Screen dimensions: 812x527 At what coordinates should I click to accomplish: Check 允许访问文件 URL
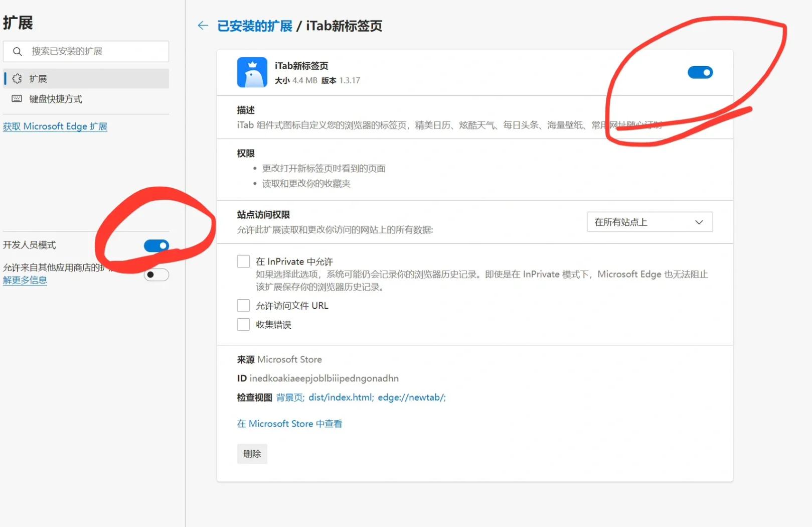[243, 305]
